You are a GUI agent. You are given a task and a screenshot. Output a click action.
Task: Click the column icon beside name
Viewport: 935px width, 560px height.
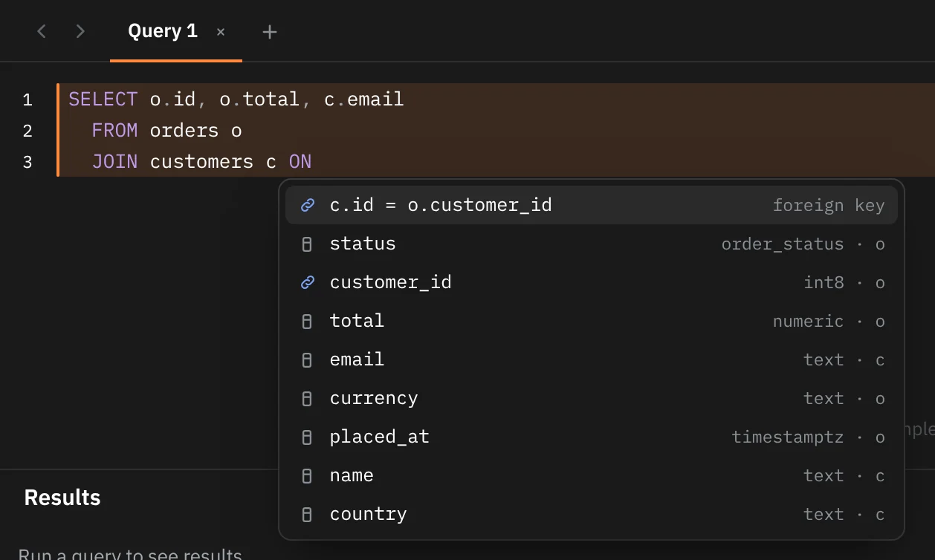[x=307, y=476]
